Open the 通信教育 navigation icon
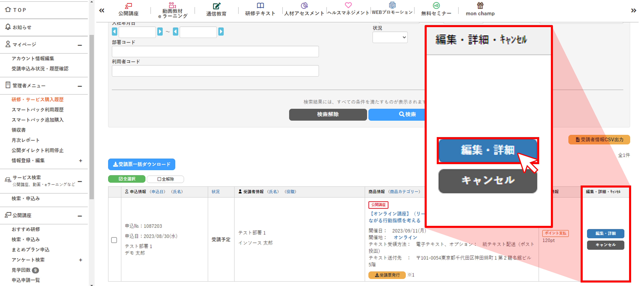Image resolution: width=644 pixels, height=286 pixels. click(216, 6)
